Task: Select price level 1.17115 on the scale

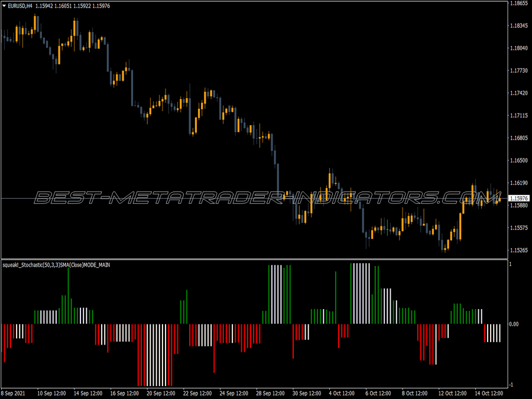Action: click(519, 116)
